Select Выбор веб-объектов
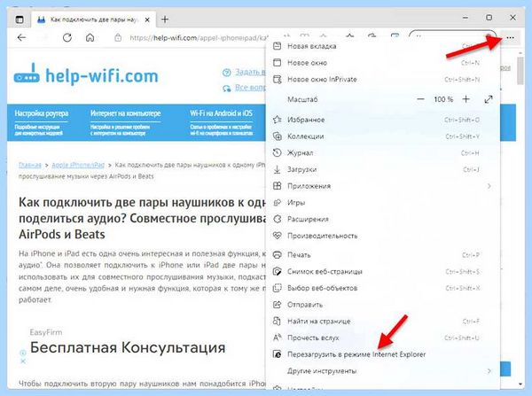532x396 pixels. [x=383, y=288]
